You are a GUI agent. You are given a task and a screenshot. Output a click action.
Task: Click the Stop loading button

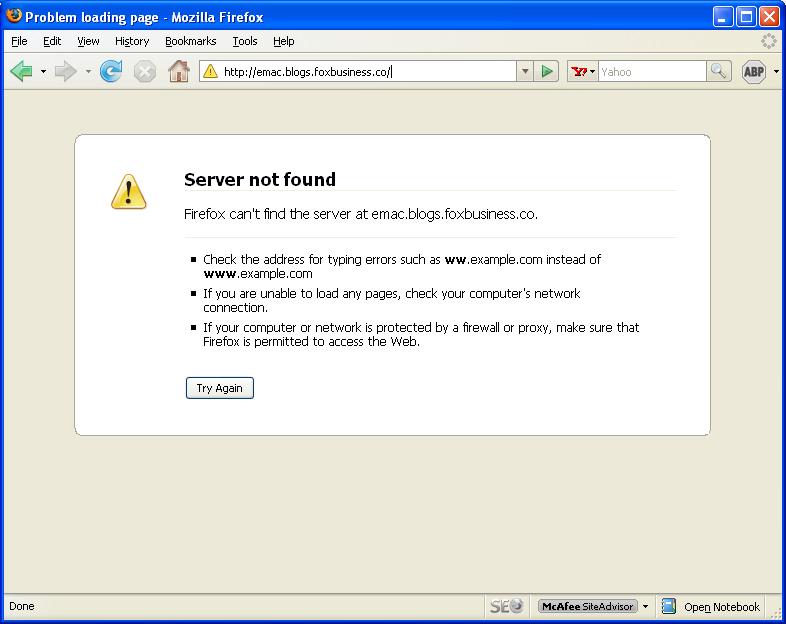coord(144,72)
